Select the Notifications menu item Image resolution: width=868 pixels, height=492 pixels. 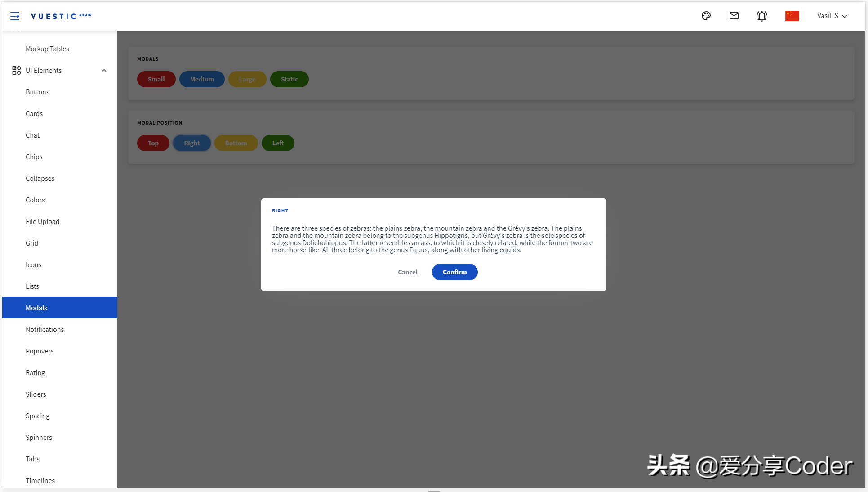tap(44, 329)
